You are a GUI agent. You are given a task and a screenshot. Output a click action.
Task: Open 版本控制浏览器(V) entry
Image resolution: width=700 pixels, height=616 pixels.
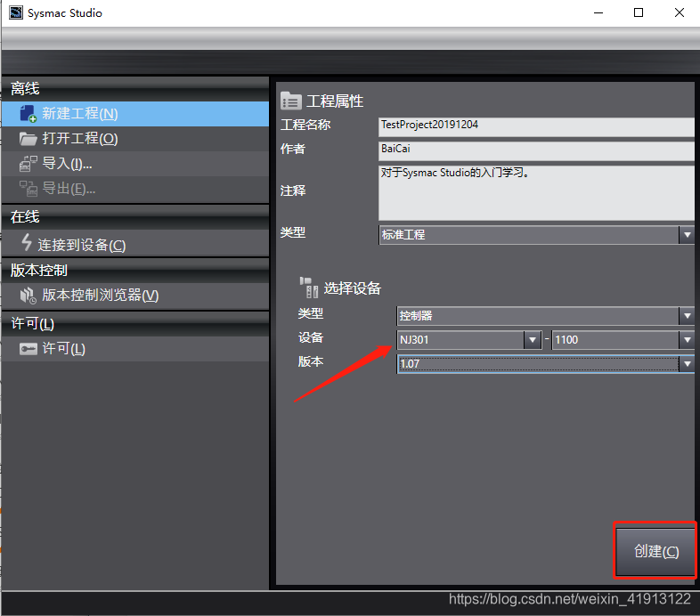[135, 296]
